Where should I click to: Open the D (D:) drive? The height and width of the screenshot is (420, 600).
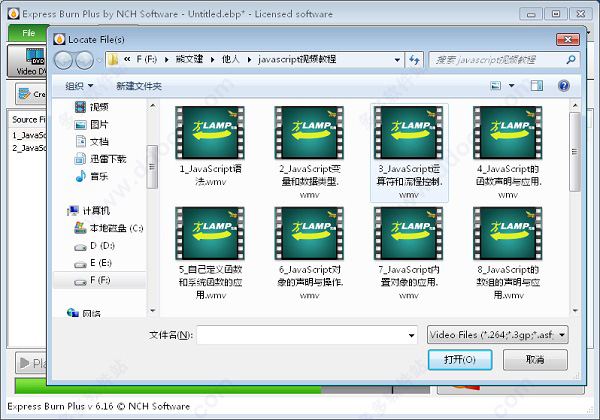[95, 246]
